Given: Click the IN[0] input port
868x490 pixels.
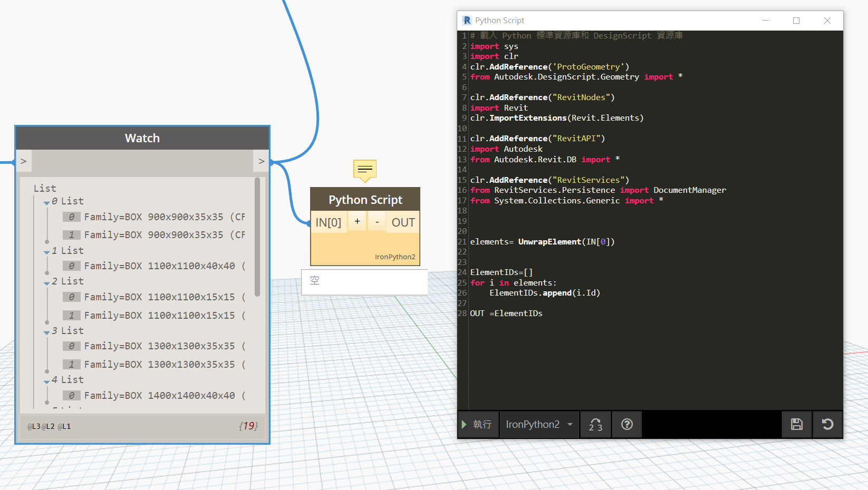Looking at the screenshot, I should 328,223.
